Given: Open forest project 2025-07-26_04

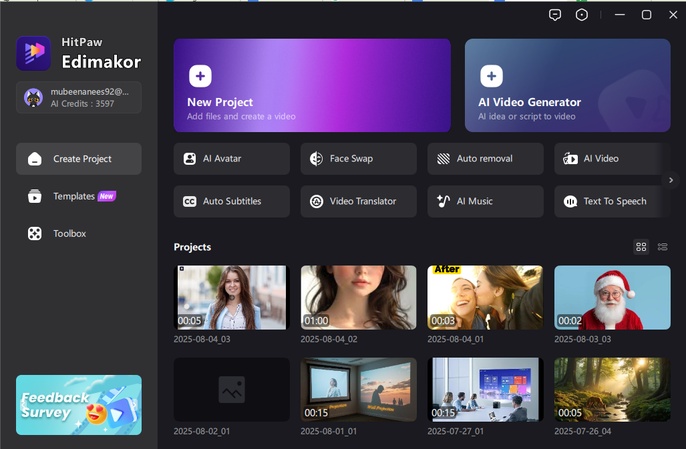Looking at the screenshot, I should (x=612, y=389).
